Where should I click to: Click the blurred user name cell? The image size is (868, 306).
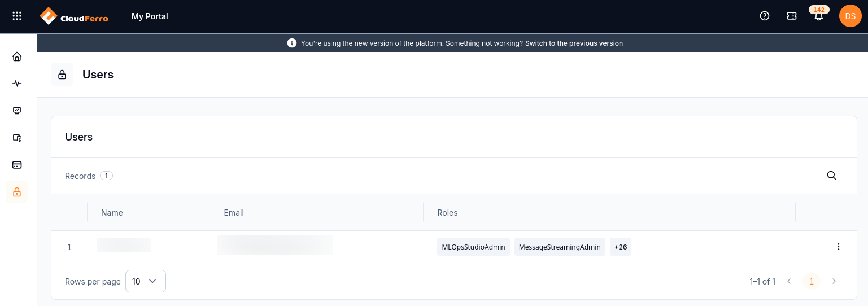pyautogui.click(x=124, y=245)
